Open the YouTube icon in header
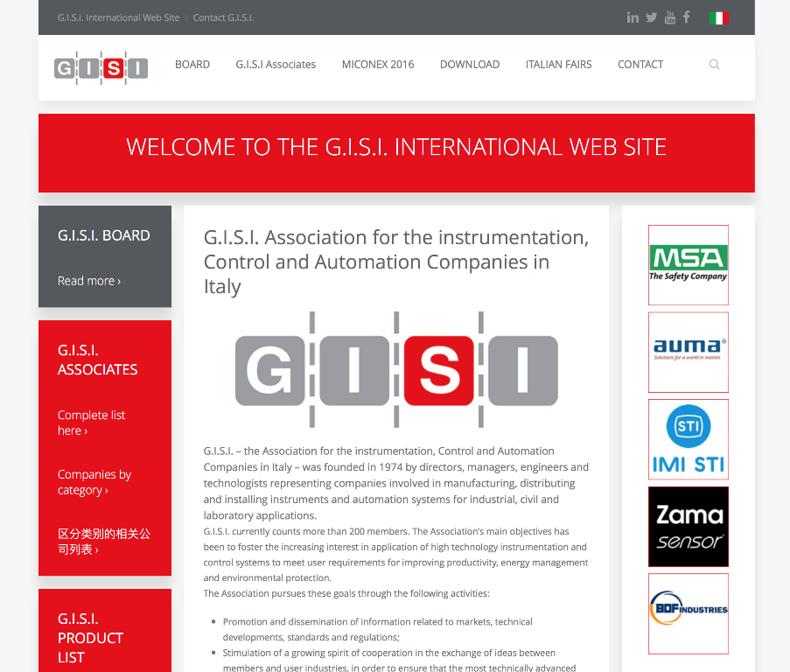Screen dimensions: 790x672 pyautogui.click(x=670, y=17)
